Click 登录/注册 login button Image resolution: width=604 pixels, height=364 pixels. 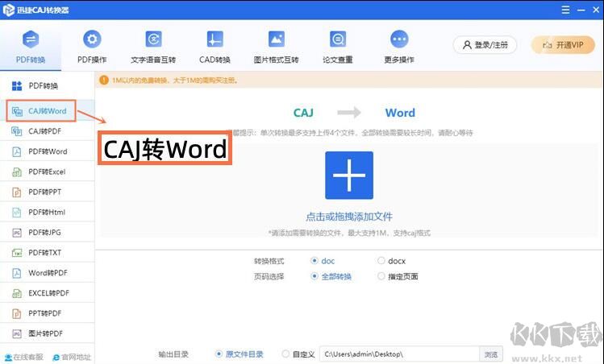point(485,45)
